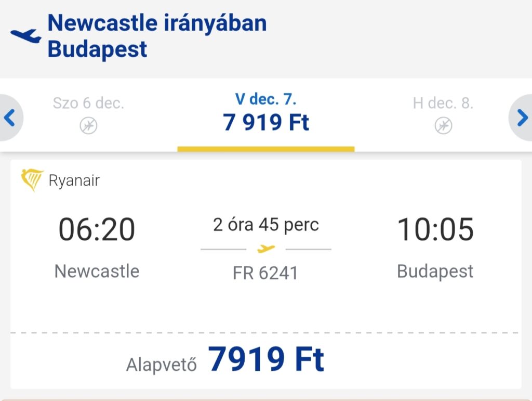Click the Newcastle departure city label

97,271
